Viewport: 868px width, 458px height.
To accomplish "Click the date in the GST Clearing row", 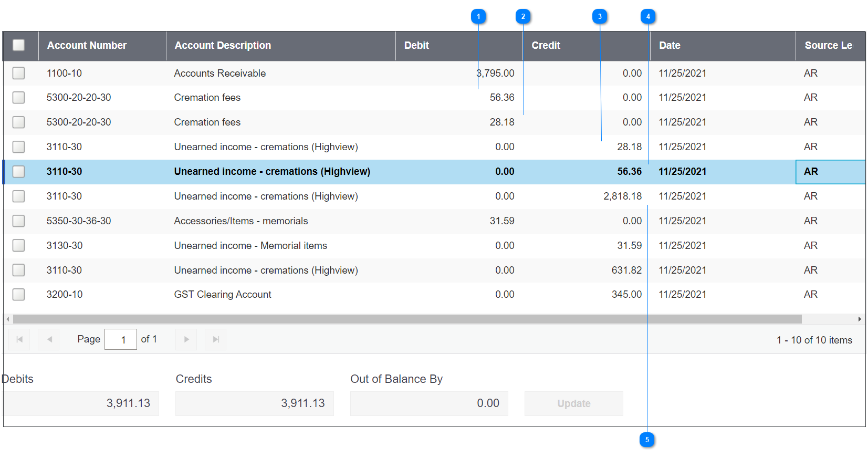I will [x=682, y=294].
